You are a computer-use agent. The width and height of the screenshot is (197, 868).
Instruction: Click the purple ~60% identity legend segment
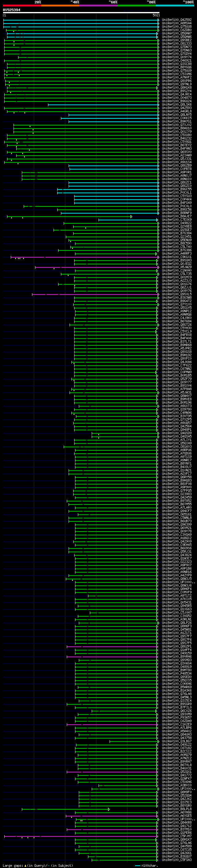coord(98,6)
